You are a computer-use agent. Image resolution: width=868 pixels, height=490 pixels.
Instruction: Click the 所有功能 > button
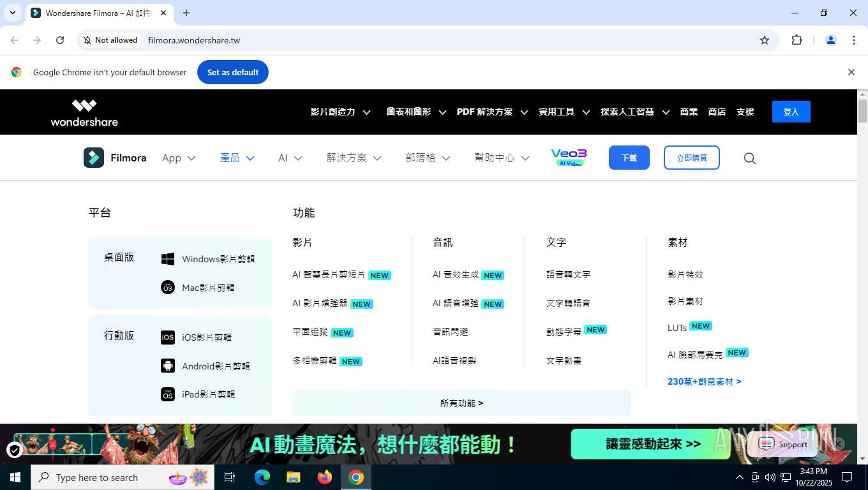click(x=461, y=403)
